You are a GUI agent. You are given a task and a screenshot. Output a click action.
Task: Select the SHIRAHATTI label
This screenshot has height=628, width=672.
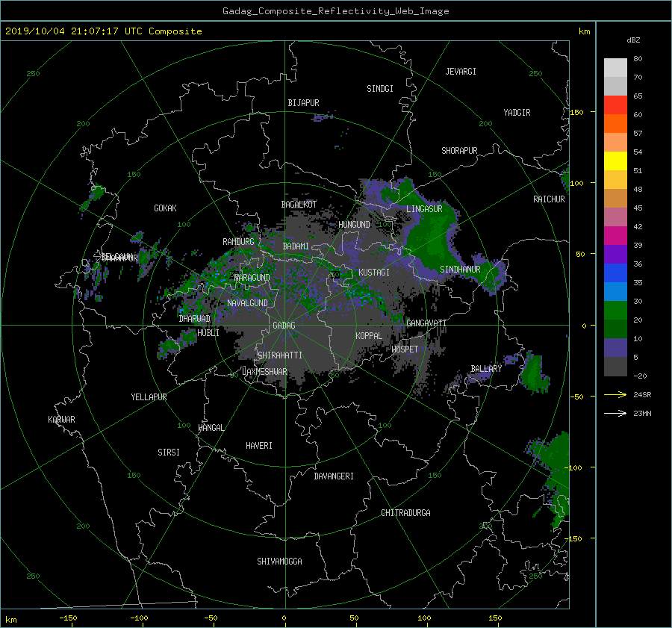(280, 355)
